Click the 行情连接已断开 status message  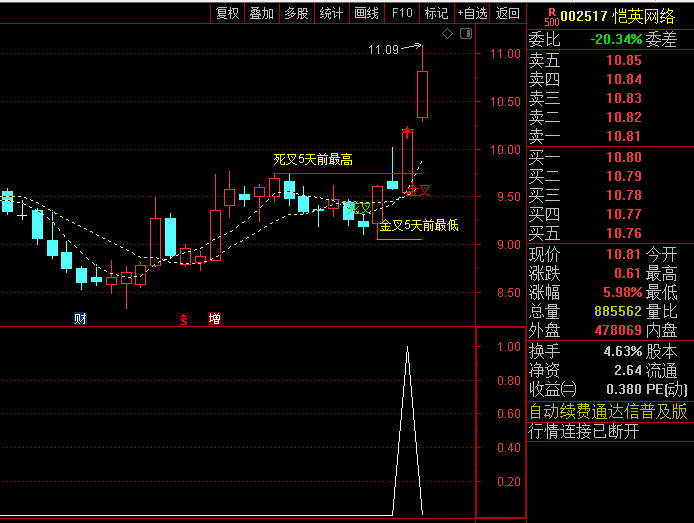click(584, 431)
